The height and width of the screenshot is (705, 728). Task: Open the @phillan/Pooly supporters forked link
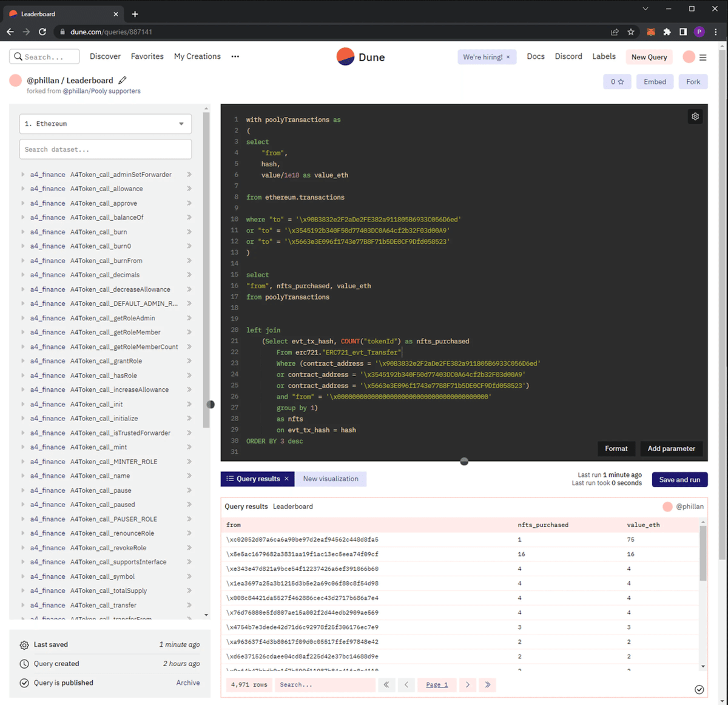pos(101,91)
